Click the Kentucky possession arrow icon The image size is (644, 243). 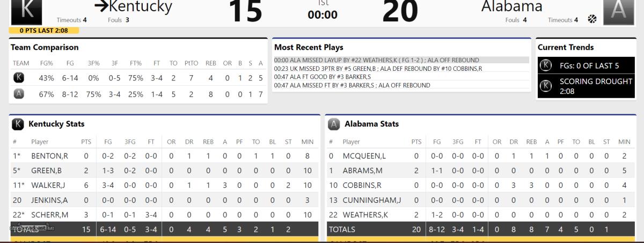[101, 6]
